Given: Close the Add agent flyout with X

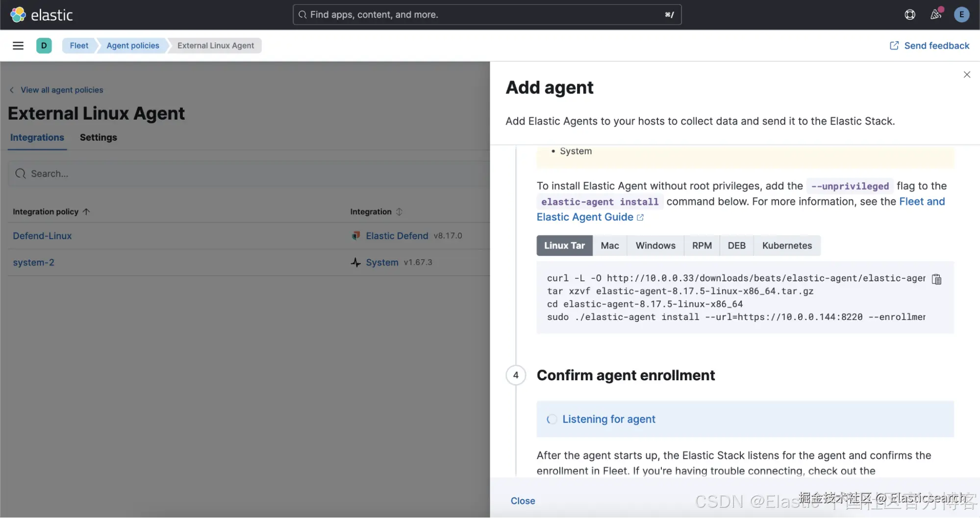Looking at the screenshot, I should [967, 74].
